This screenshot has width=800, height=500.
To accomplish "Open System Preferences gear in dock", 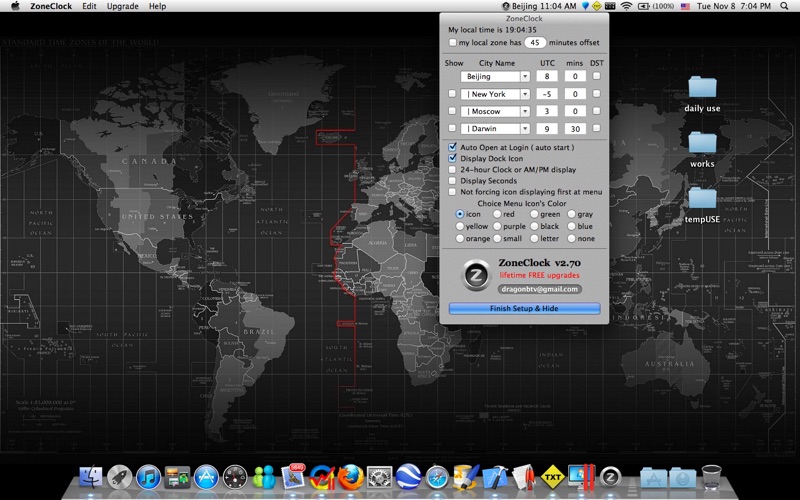I will 380,478.
